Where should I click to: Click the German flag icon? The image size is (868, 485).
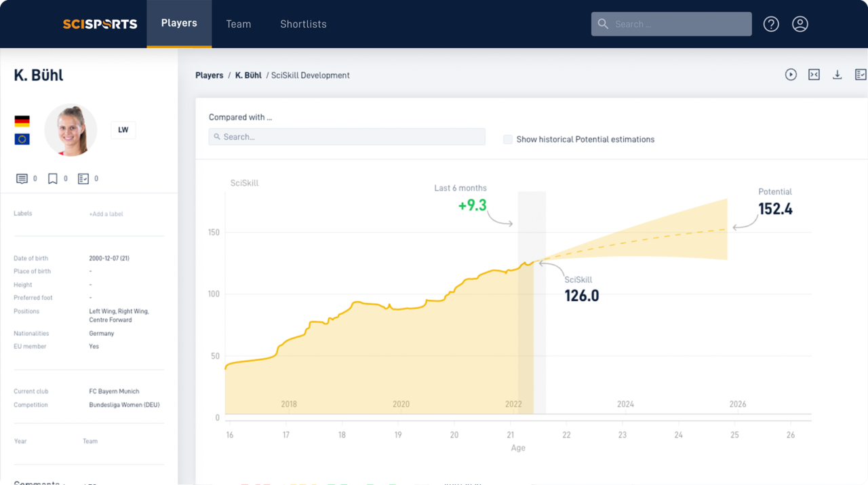pos(22,121)
